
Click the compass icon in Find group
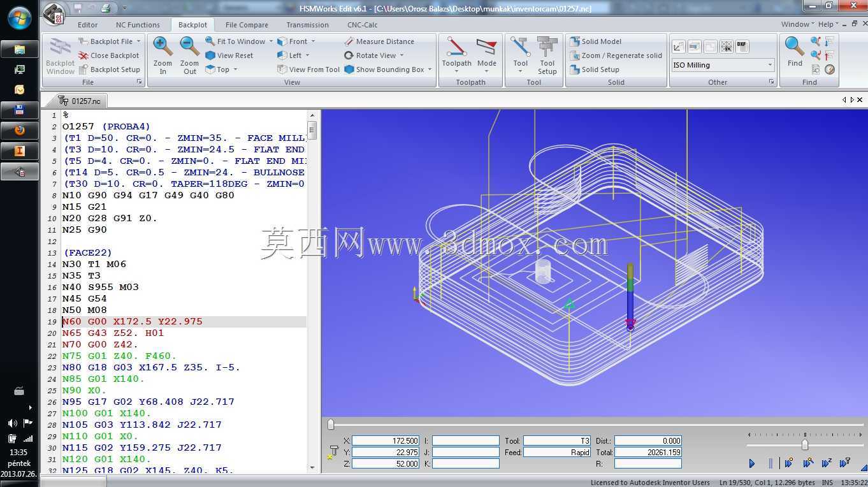[830, 69]
